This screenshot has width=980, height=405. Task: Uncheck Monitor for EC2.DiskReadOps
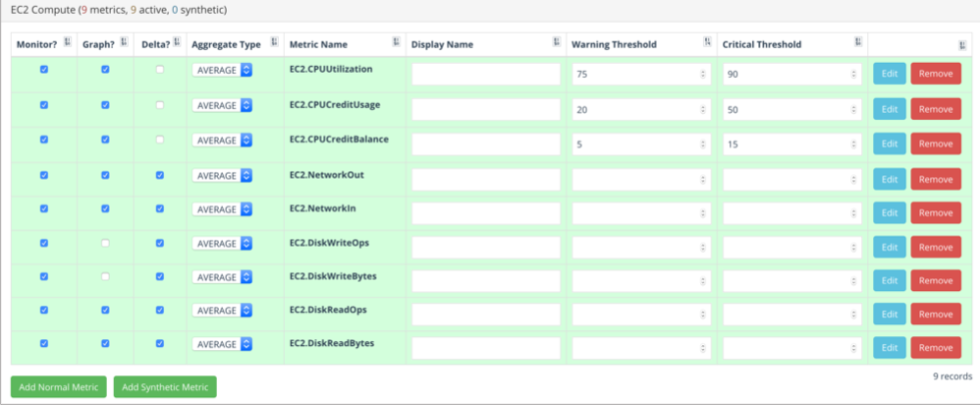coord(44,310)
